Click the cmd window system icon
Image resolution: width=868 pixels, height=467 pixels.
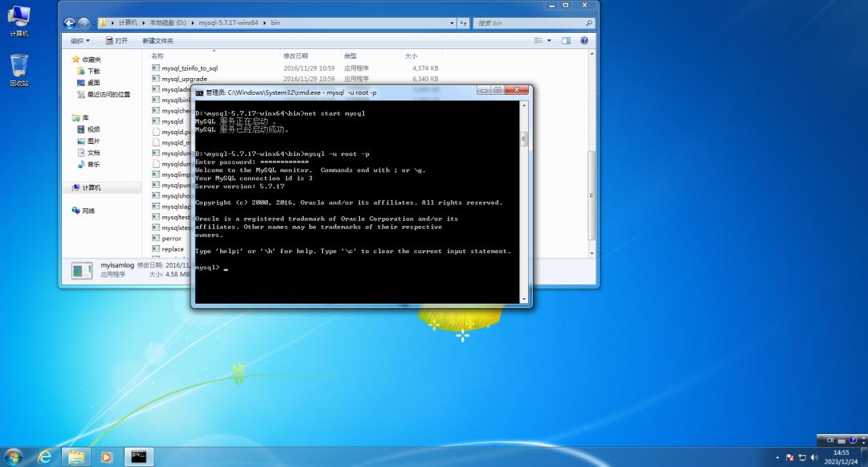pos(199,93)
